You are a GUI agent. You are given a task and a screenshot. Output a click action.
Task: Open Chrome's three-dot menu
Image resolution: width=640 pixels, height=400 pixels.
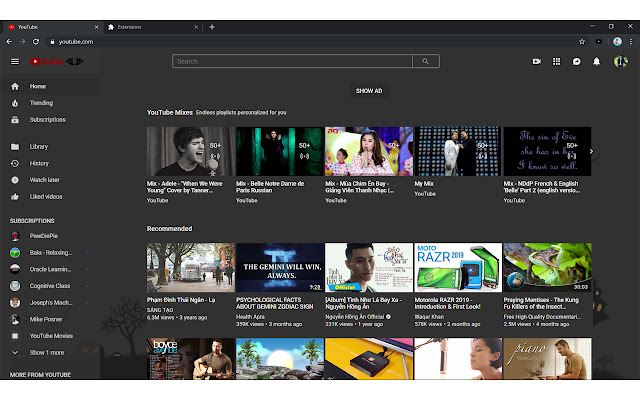tap(630, 41)
